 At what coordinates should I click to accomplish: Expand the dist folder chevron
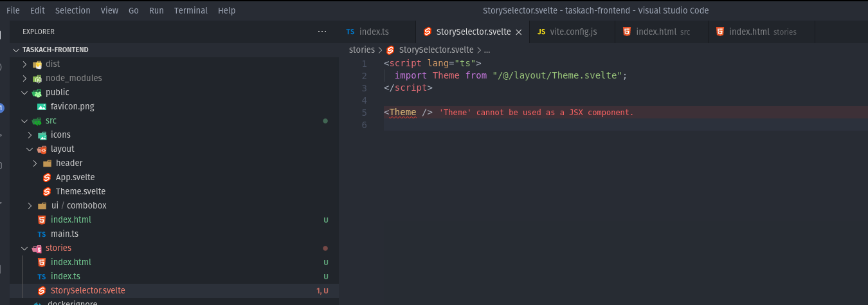(x=24, y=64)
